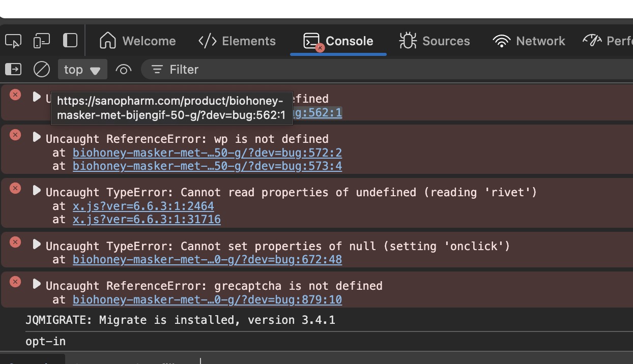Expand the 'rivet' TypeError entry

coord(36,190)
